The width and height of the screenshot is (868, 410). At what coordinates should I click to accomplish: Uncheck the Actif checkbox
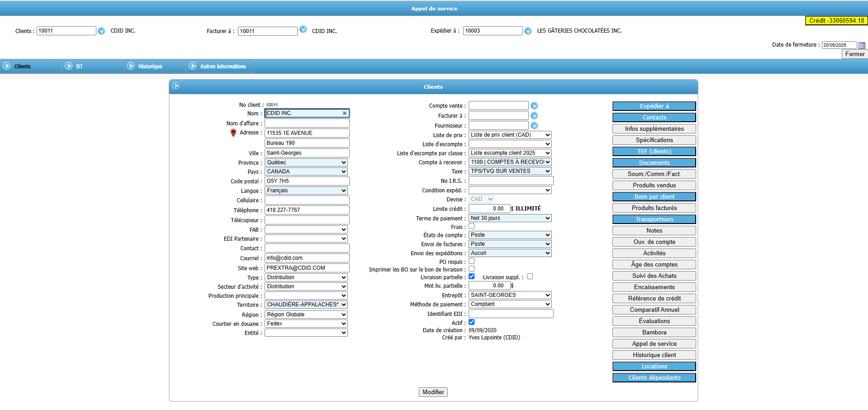[x=472, y=322]
